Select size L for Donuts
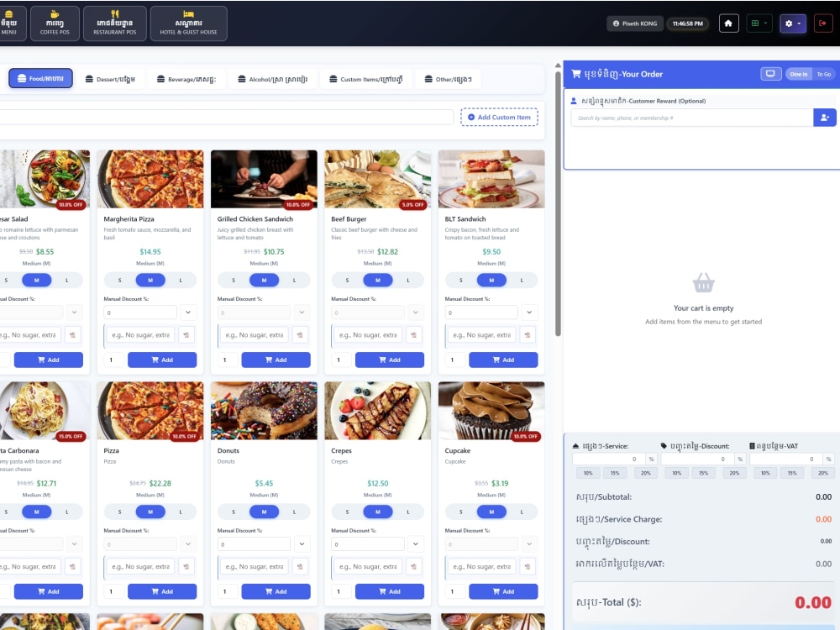Viewport: 840px width, 630px height. pos(294,512)
